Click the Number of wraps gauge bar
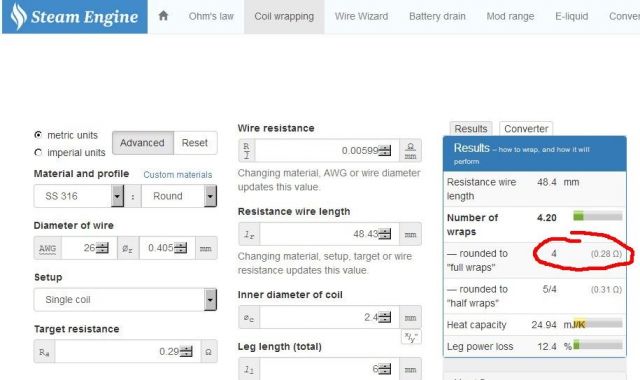The height and width of the screenshot is (380, 640). (x=598, y=216)
